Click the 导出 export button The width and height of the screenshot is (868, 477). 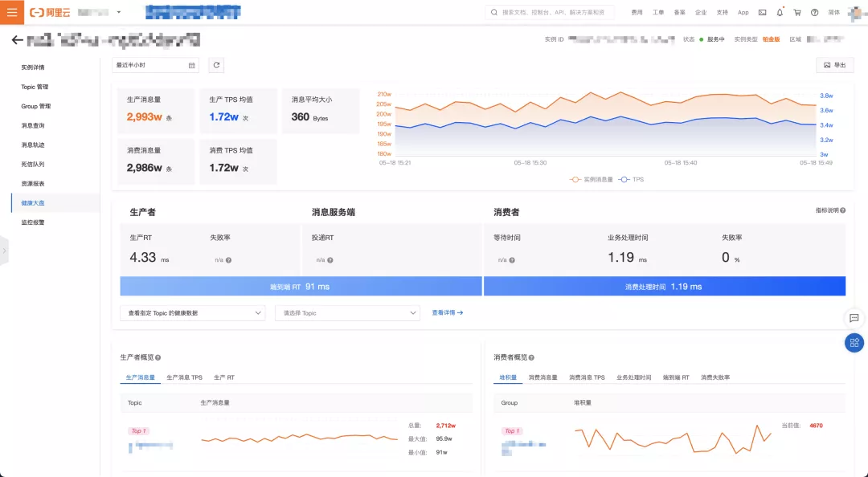tap(834, 65)
